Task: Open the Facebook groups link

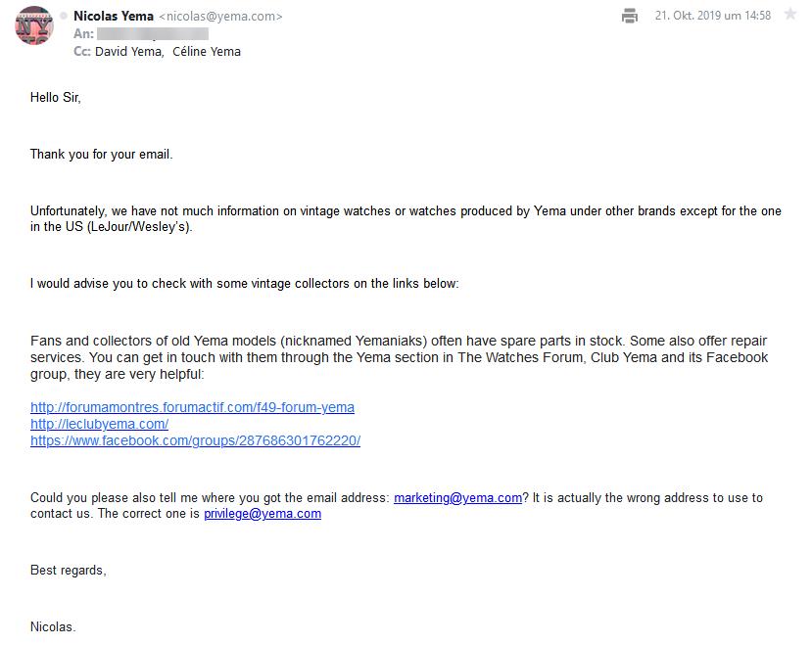Action: [x=195, y=440]
